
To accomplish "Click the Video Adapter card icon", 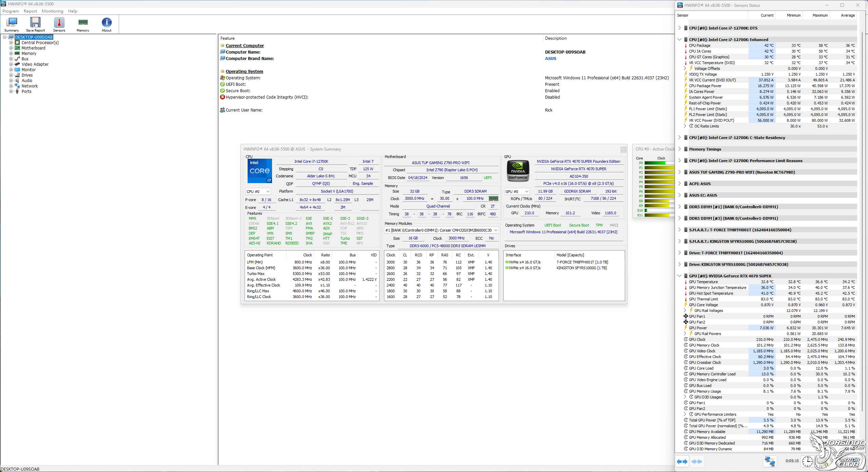I will [17, 64].
